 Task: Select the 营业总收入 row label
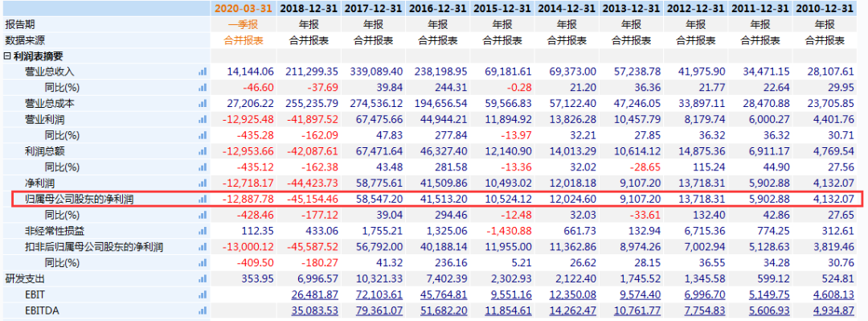pyautogui.click(x=49, y=72)
